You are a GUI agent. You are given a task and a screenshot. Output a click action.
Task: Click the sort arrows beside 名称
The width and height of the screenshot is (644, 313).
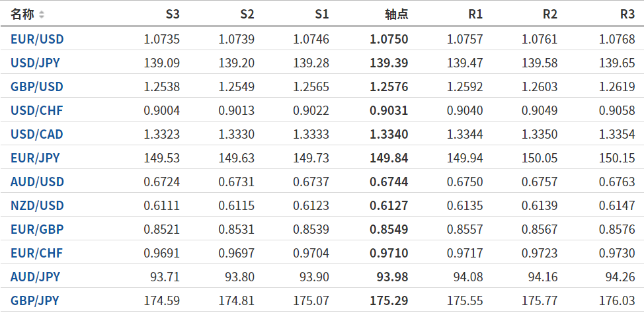[42, 15]
